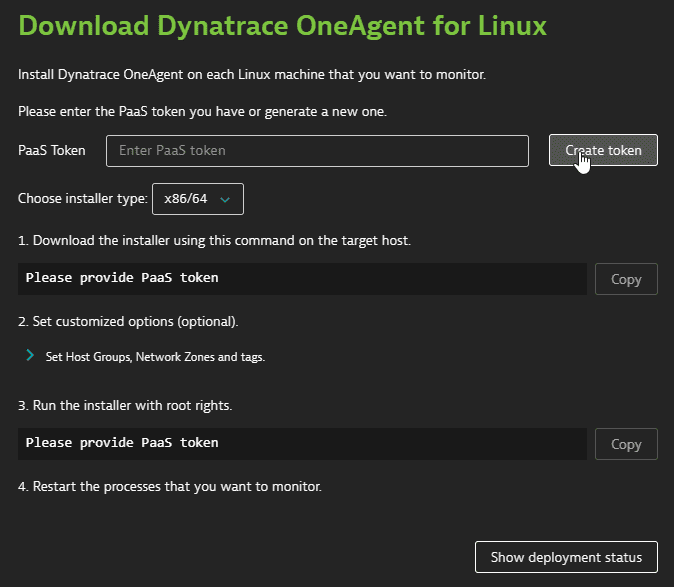Viewport: 674px width, 587px height.
Task: Click step 3 Run the installer text
Action: 125,406
